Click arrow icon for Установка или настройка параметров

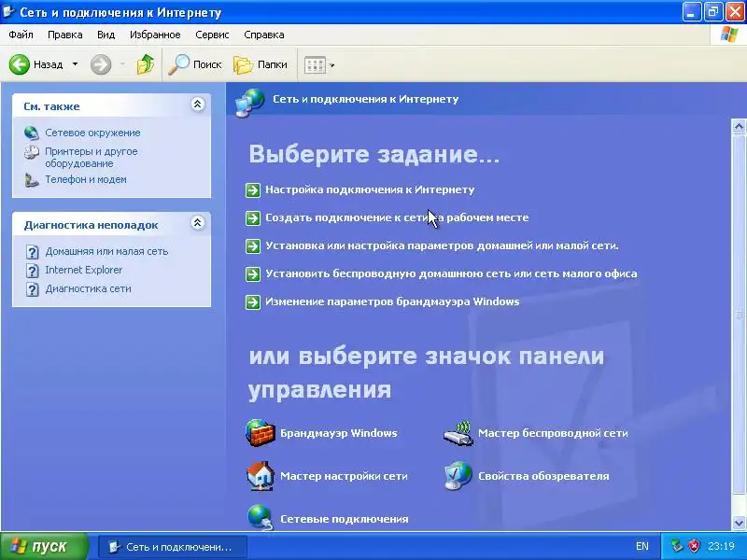click(253, 246)
